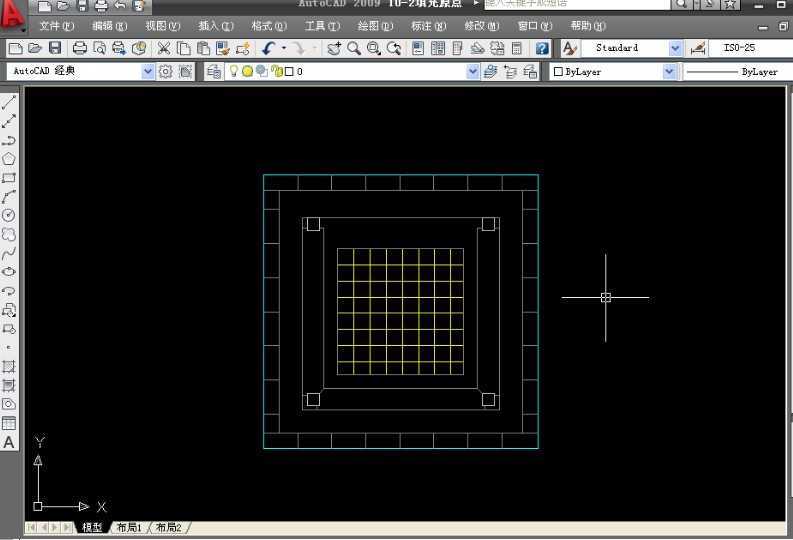
Task: Click the Insert Block tool
Action: click(9, 310)
